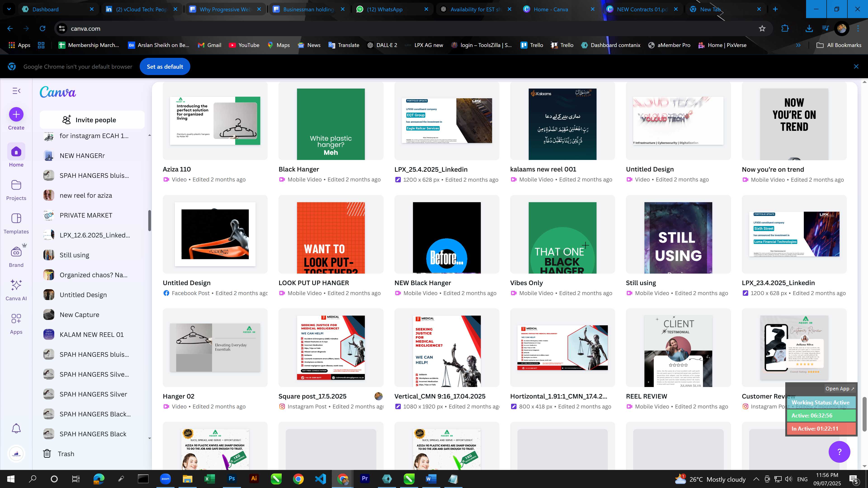Open the Home section in Canva sidebar
The width and height of the screenshot is (868, 488).
click(16, 155)
